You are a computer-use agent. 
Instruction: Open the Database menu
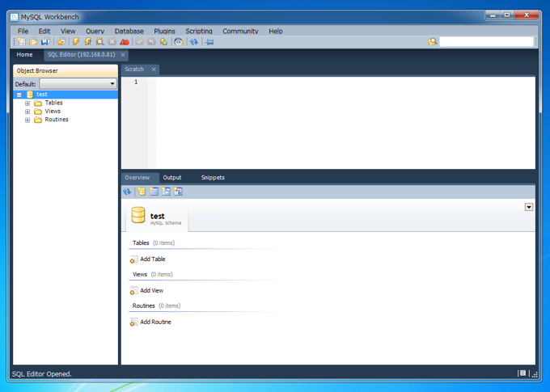tap(129, 31)
